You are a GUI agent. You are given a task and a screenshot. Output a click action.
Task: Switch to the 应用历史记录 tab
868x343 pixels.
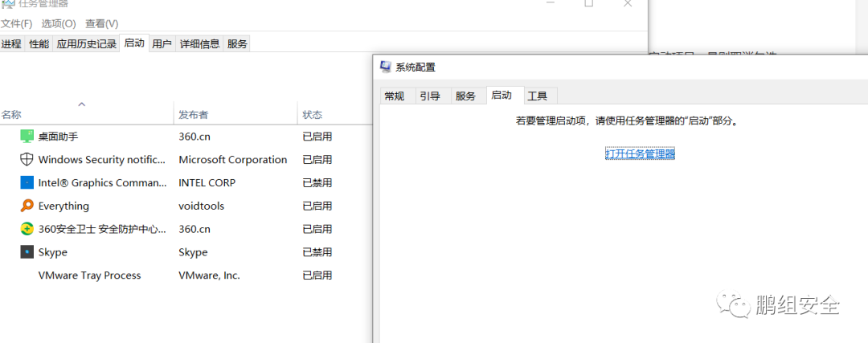coord(86,44)
